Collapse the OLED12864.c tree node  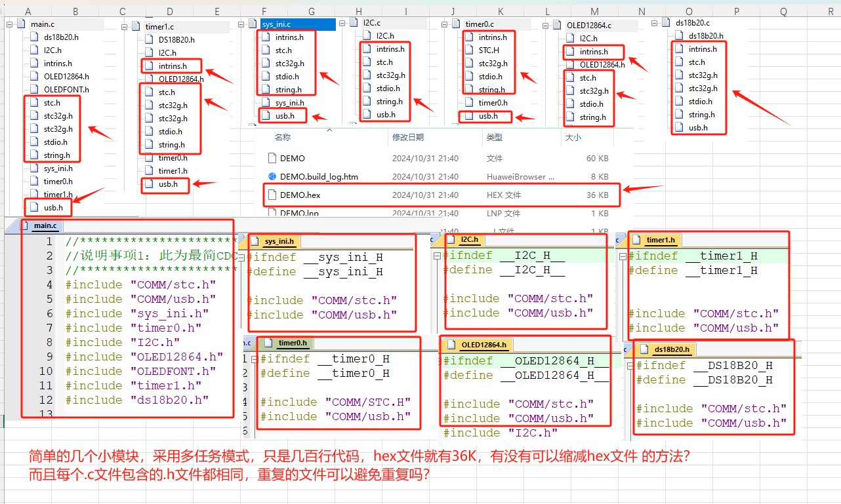(546, 26)
